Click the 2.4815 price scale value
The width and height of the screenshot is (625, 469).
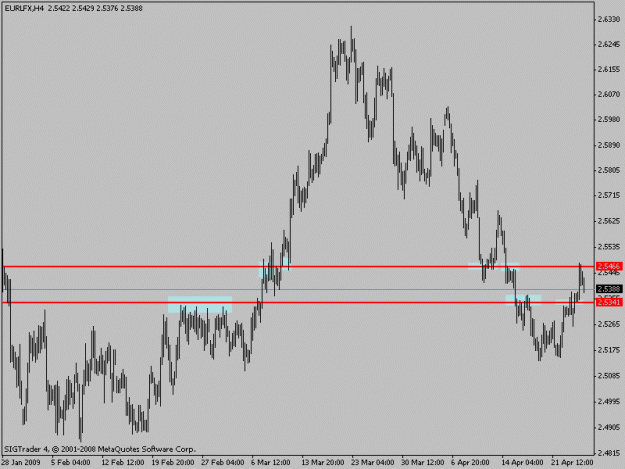[x=609, y=453]
